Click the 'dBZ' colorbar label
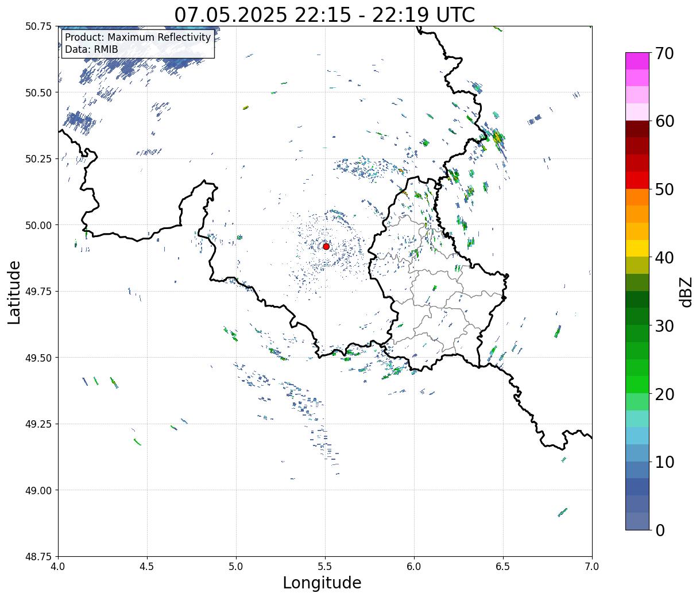Screen dimensions: 700x597 [686, 292]
